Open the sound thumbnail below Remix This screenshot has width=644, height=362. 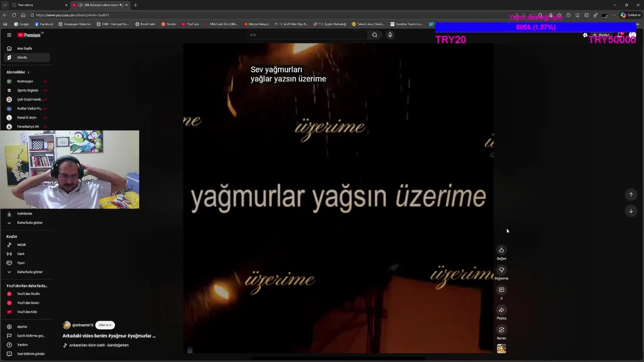pos(501,348)
